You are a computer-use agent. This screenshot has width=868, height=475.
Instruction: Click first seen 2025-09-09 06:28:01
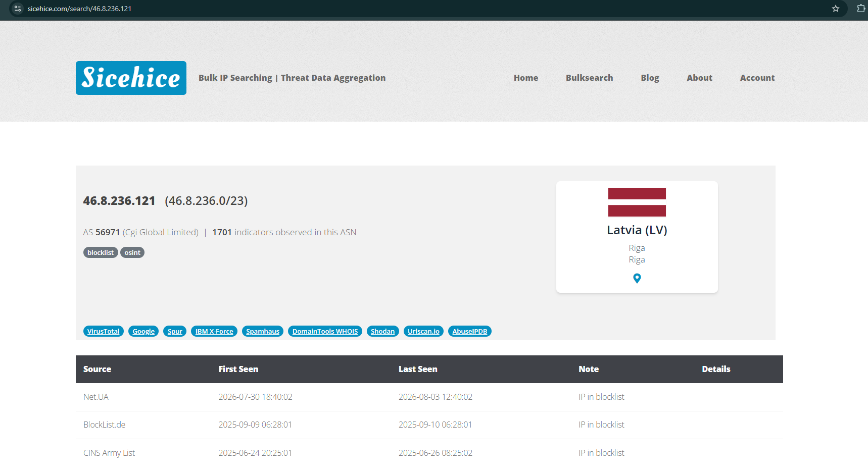[x=255, y=425]
